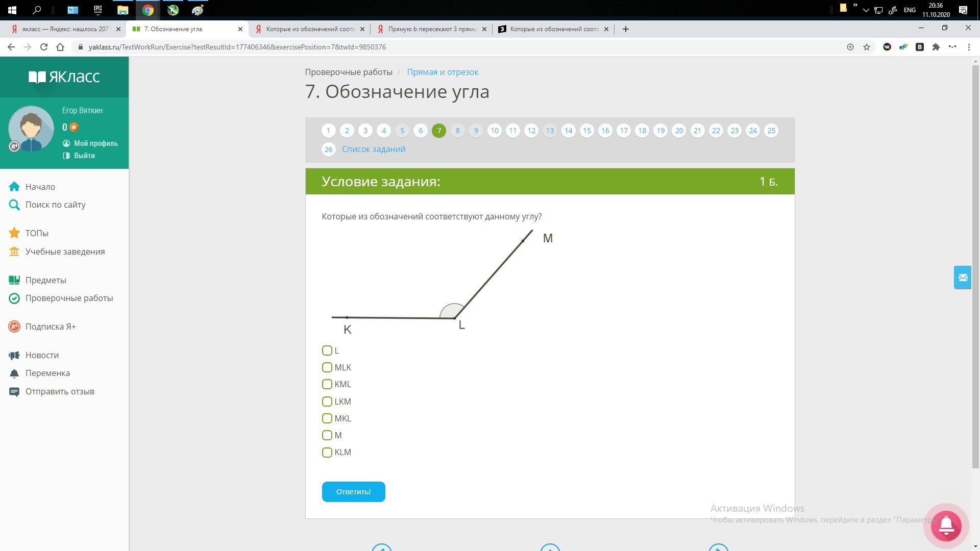Open the Chrome three-dot menu

coord(969,47)
